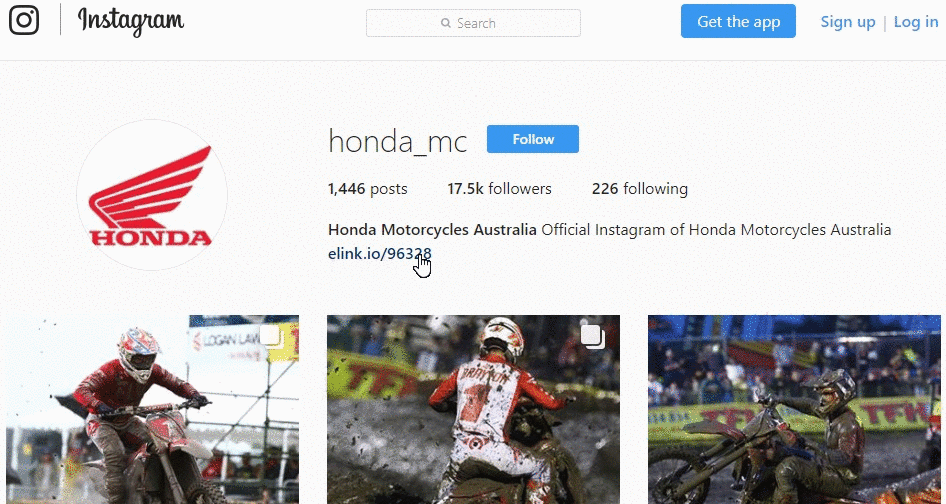The width and height of the screenshot is (946, 504).
Task: Click carousel icon on Brayton rider post
Action: coord(592,336)
